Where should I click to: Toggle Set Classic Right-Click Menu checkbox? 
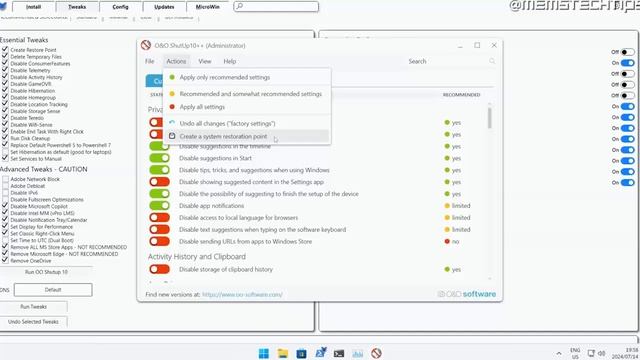click(5, 233)
